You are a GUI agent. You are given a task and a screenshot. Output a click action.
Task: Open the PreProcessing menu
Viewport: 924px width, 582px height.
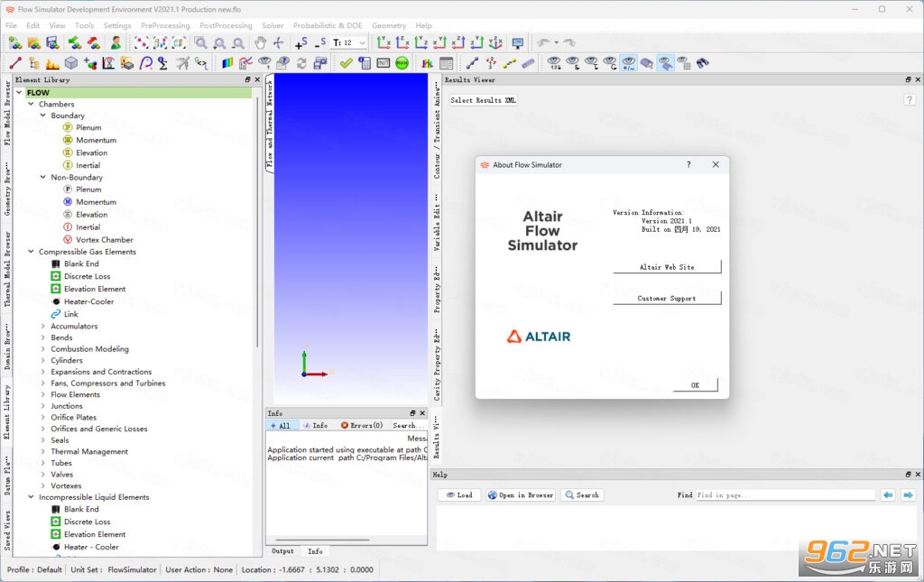[x=165, y=25]
